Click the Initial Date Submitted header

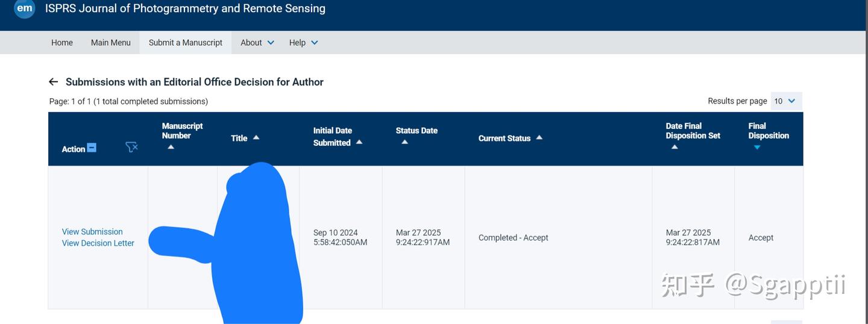pos(333,137)
